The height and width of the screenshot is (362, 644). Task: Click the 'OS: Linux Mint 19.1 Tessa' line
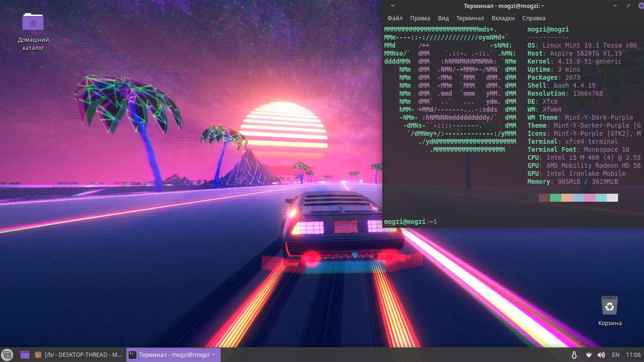(x=584, y=46)
